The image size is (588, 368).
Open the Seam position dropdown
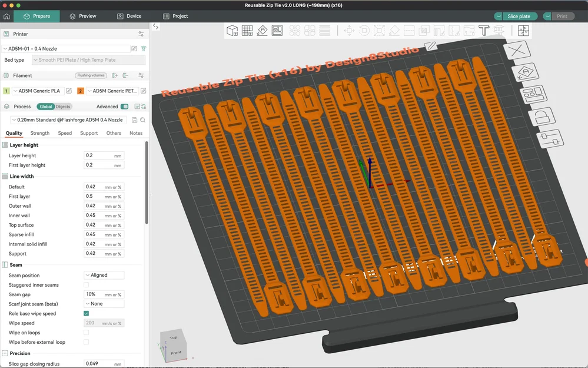[x=104, y=275]
